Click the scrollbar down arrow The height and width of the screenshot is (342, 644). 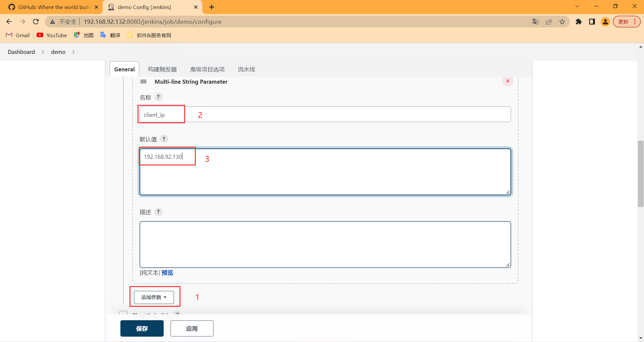tap(641, 338)
